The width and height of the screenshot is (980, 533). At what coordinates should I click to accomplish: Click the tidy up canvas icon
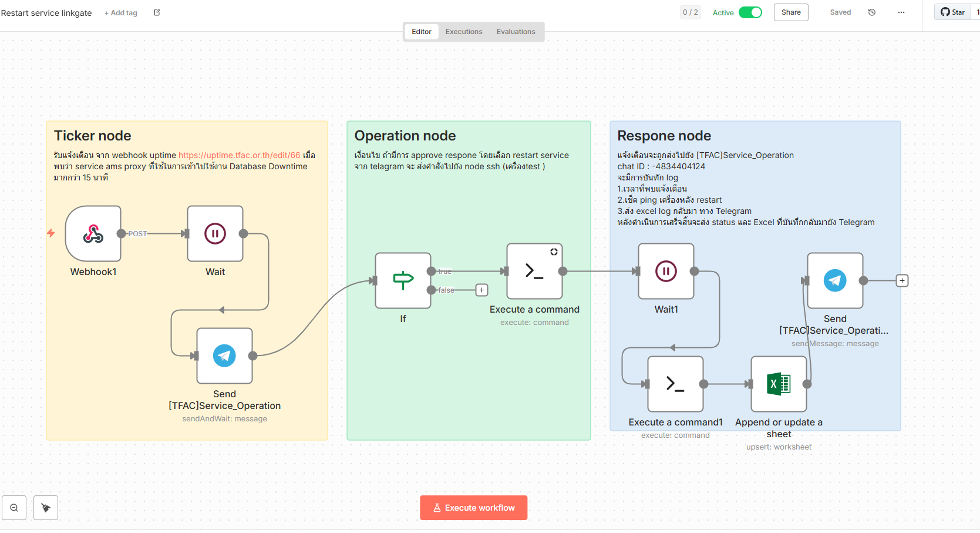(x=45, y=507)
